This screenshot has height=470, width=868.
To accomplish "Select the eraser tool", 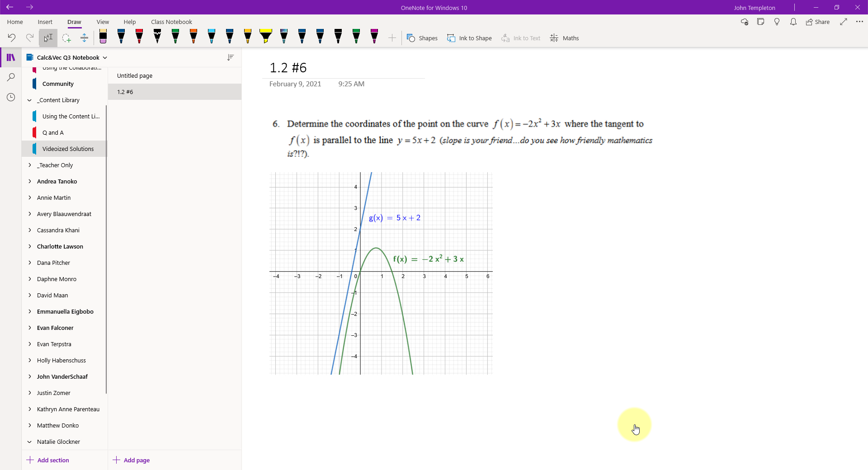I will click(103, 37).
